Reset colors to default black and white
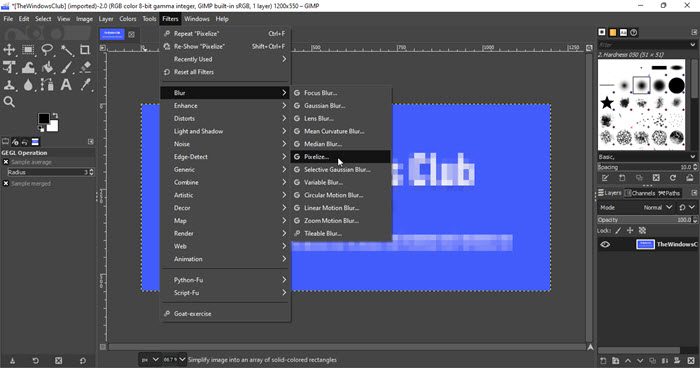The height and width of the screenshot is (369, 700). [x=41, y=129]
